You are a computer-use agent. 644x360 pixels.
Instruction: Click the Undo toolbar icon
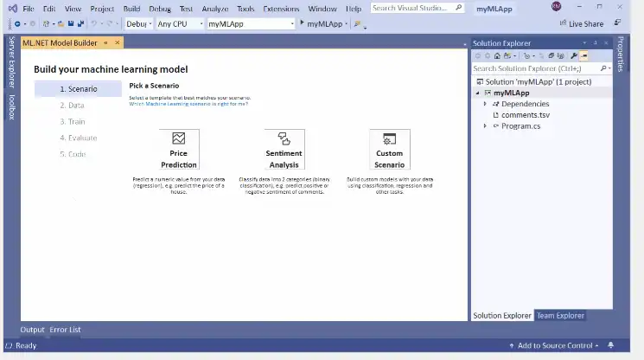pos(94,24)
